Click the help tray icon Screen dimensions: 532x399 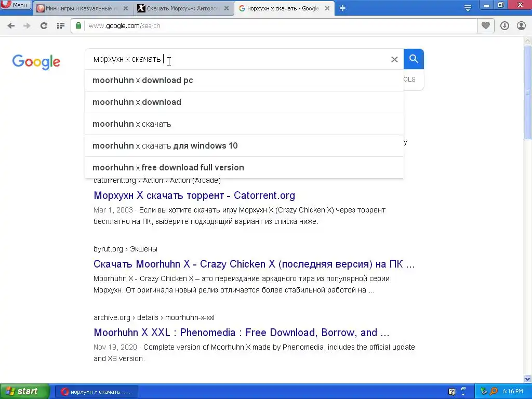pyautogui.click(x=451, y=392)
